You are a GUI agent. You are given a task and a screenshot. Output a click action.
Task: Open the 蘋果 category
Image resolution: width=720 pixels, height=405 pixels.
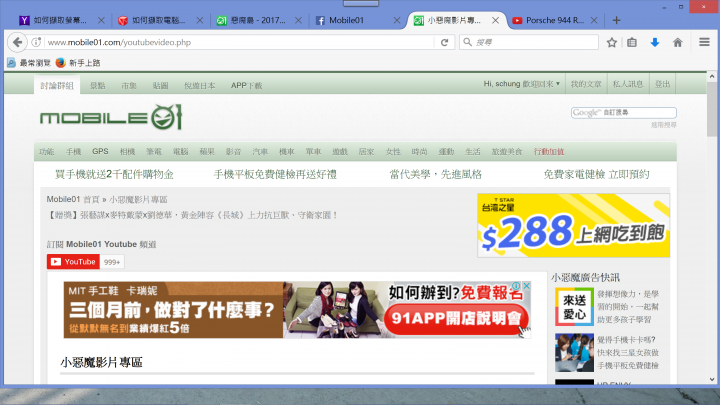tap(207, 152)
